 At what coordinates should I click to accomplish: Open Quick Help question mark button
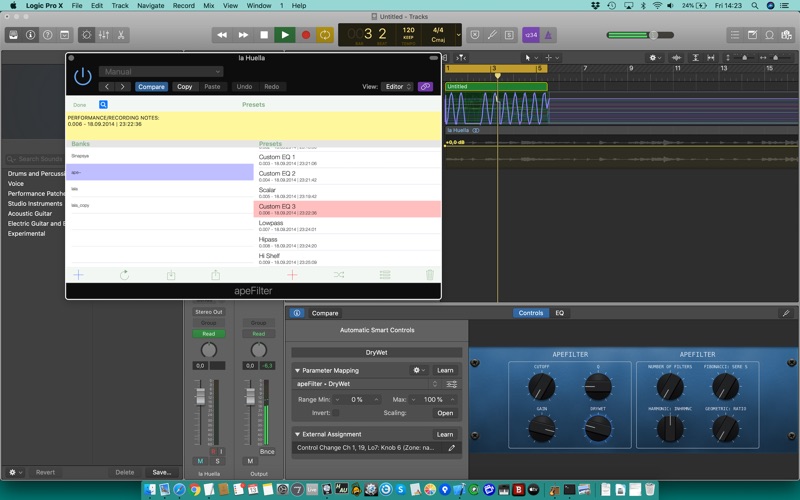[x=47, y=35]
